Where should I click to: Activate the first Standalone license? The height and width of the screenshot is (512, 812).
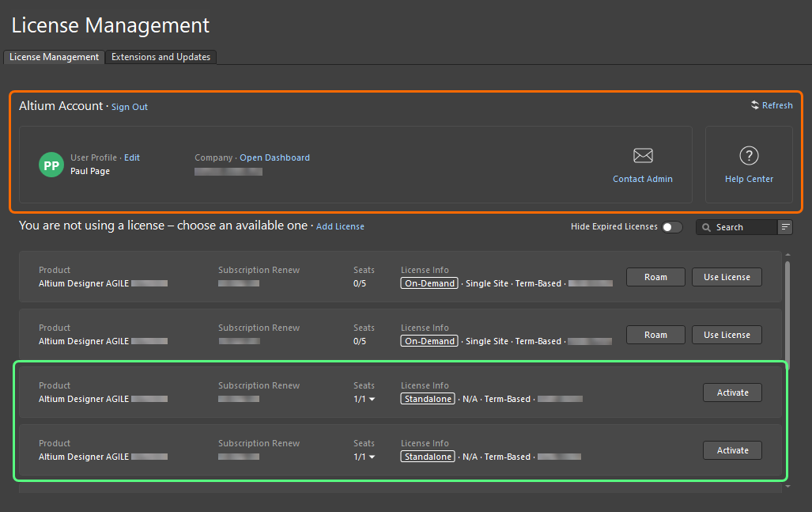(x=731, y=392)
